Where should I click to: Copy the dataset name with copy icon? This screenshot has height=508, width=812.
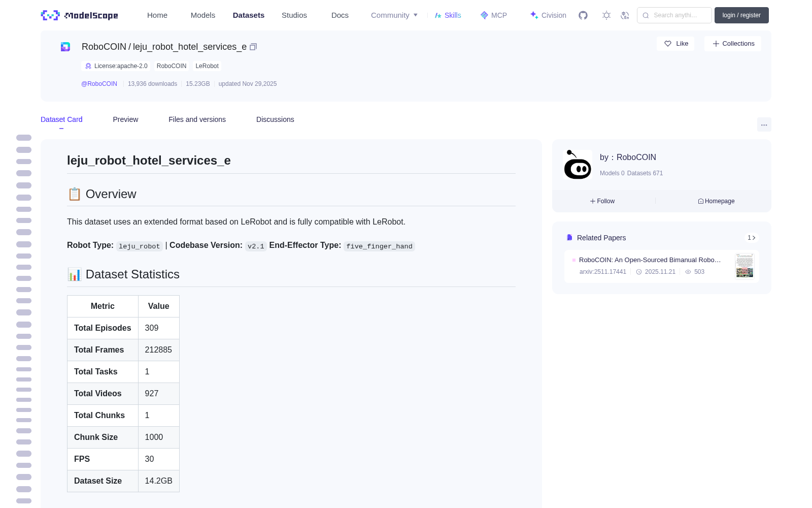(x=253, y=47)
